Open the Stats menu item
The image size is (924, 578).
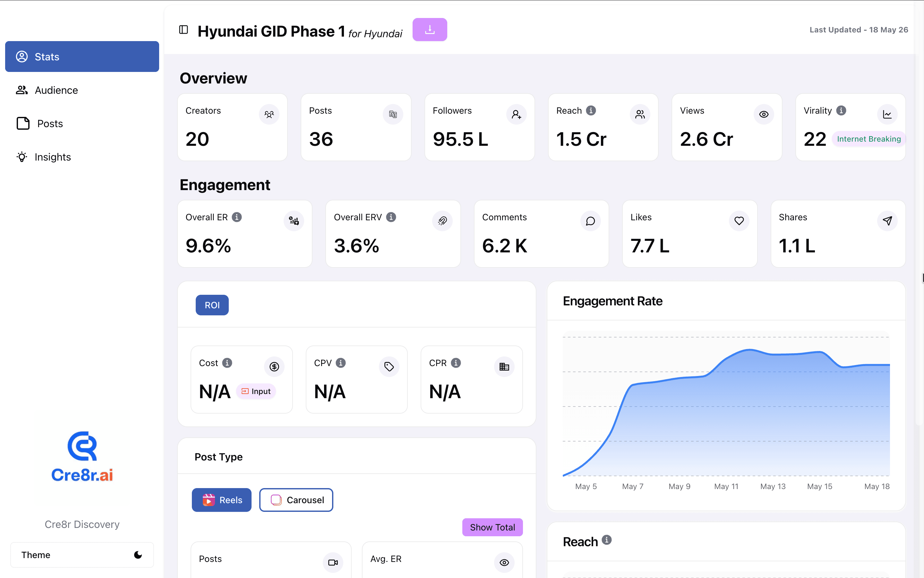click(x=82, y=57)
